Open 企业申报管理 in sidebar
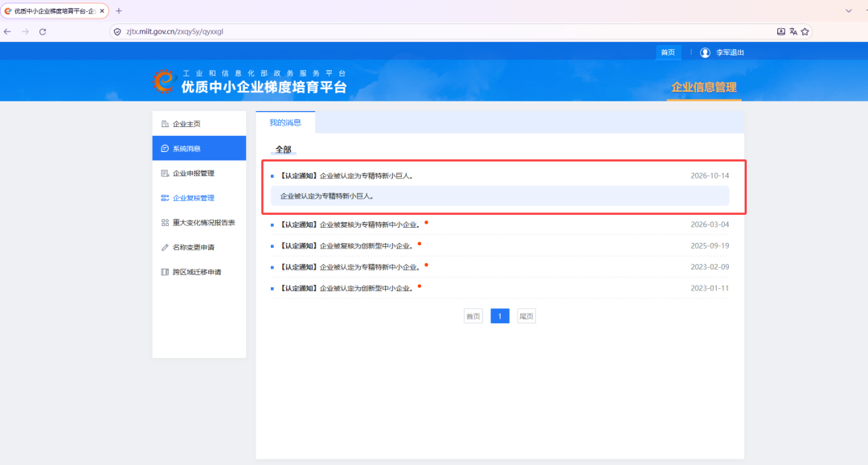 click(x=199, y=173)
